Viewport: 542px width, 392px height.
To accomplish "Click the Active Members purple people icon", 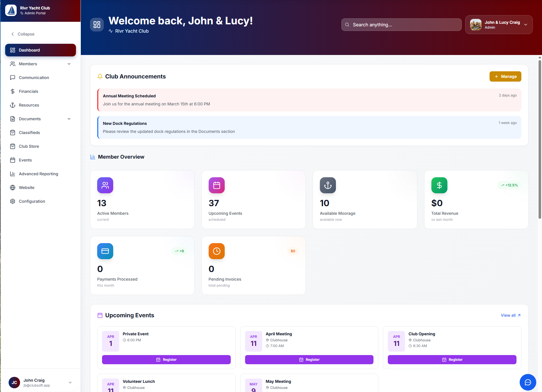I will [x=105, y=185].
